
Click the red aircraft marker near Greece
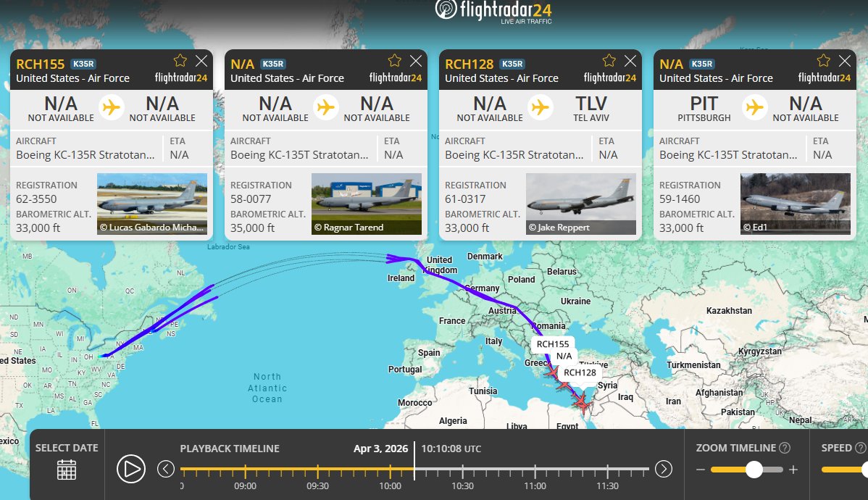pos(552,372)
